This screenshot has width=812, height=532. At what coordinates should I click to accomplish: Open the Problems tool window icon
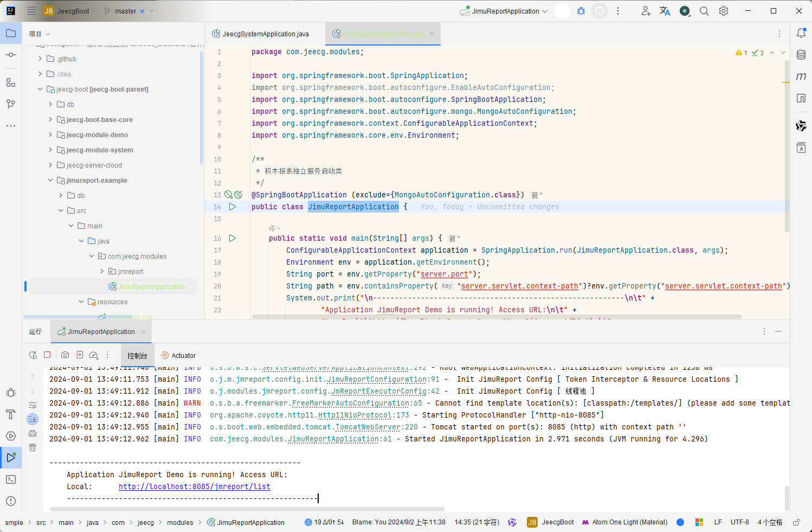(x=11, y=501)
